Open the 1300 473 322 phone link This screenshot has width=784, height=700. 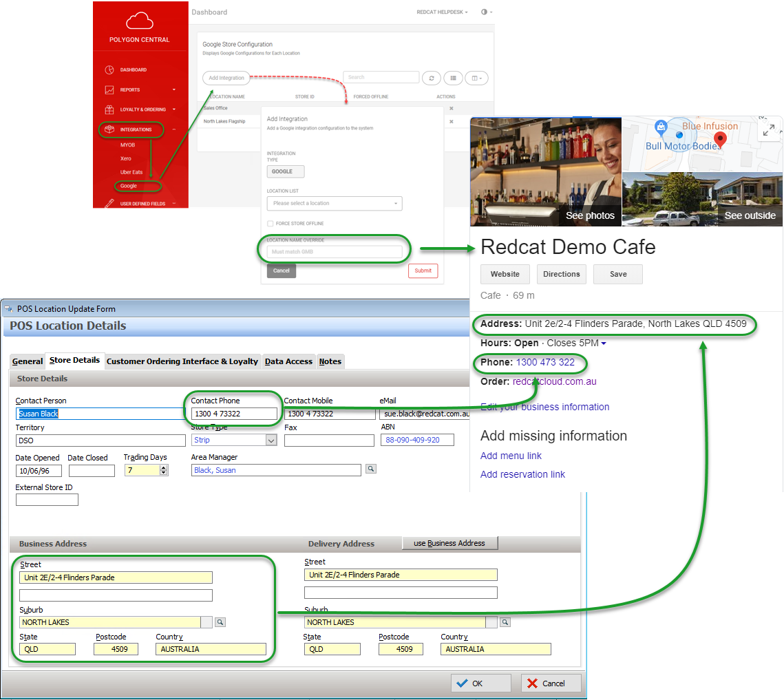545,363
